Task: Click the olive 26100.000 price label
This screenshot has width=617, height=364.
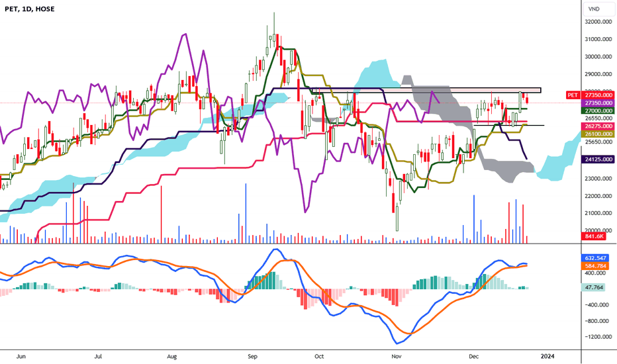Action: pos(598,134)
